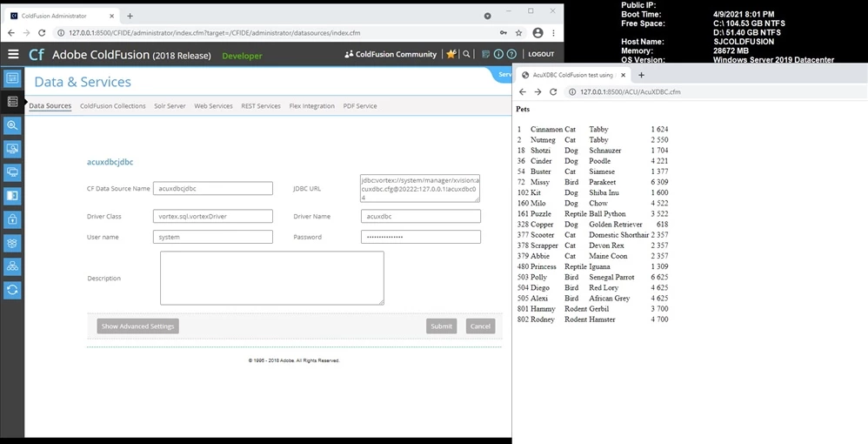Open new tab in ColdFusion Administrator window
The width and height of the screenshot is (868, 444).
point(130,16)
